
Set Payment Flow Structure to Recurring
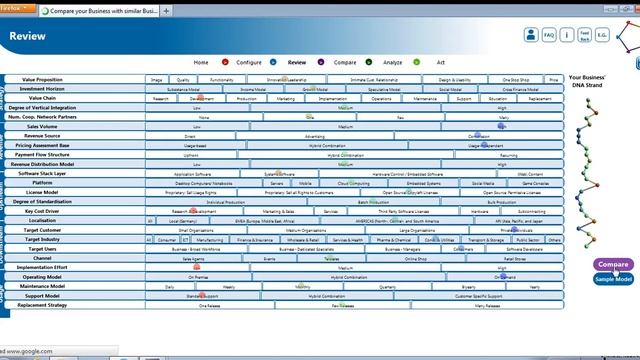click(x=509, y=156)
